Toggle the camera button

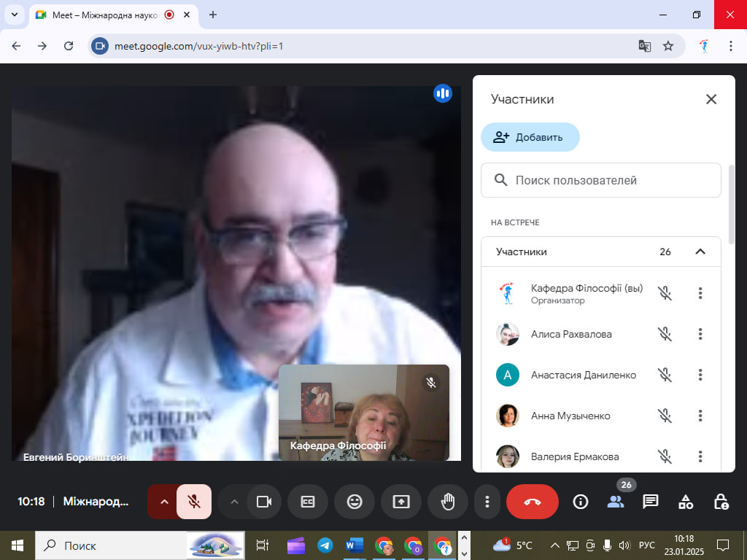tap(264, 502)
